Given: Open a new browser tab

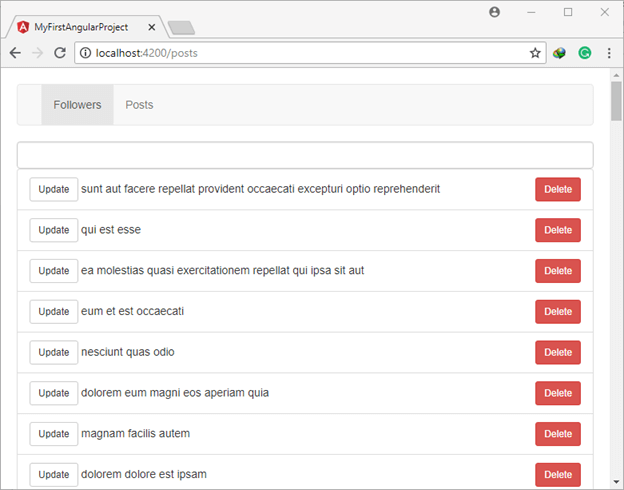Looking at the screenshot, I should pos(181,28).
